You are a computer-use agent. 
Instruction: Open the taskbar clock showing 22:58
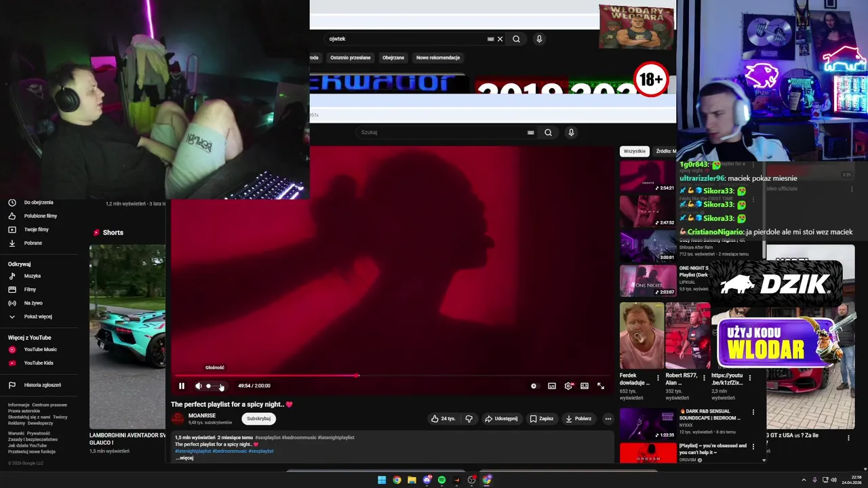[x=852, y=480]
